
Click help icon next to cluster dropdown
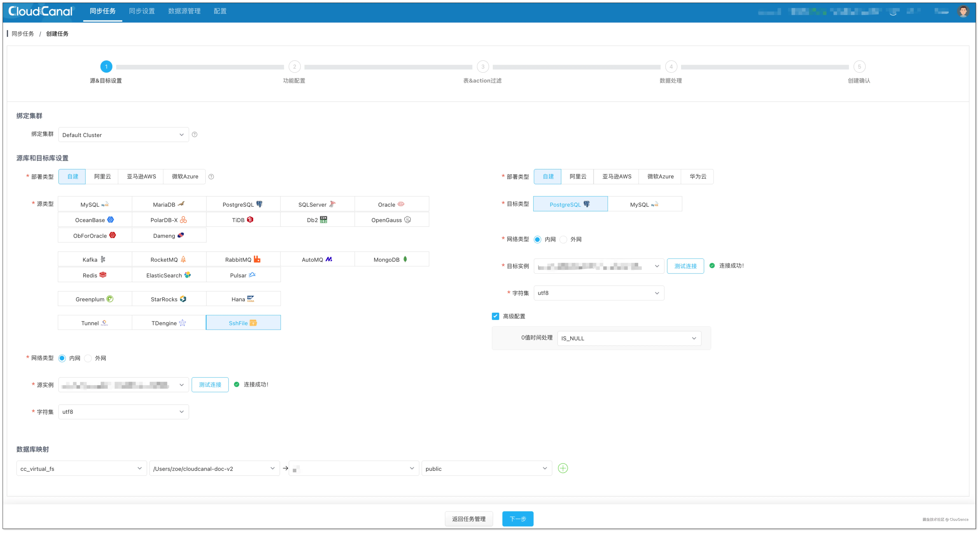pos(194,135)
